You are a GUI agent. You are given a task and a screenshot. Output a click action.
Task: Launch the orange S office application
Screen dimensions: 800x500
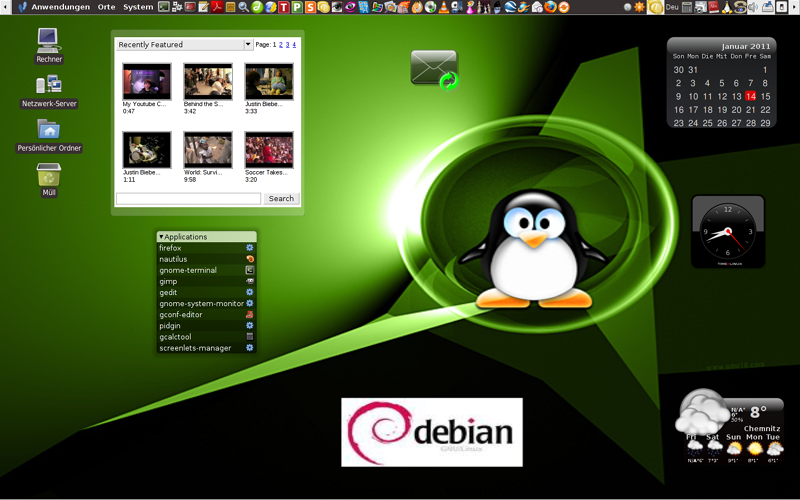pos(310,7)
